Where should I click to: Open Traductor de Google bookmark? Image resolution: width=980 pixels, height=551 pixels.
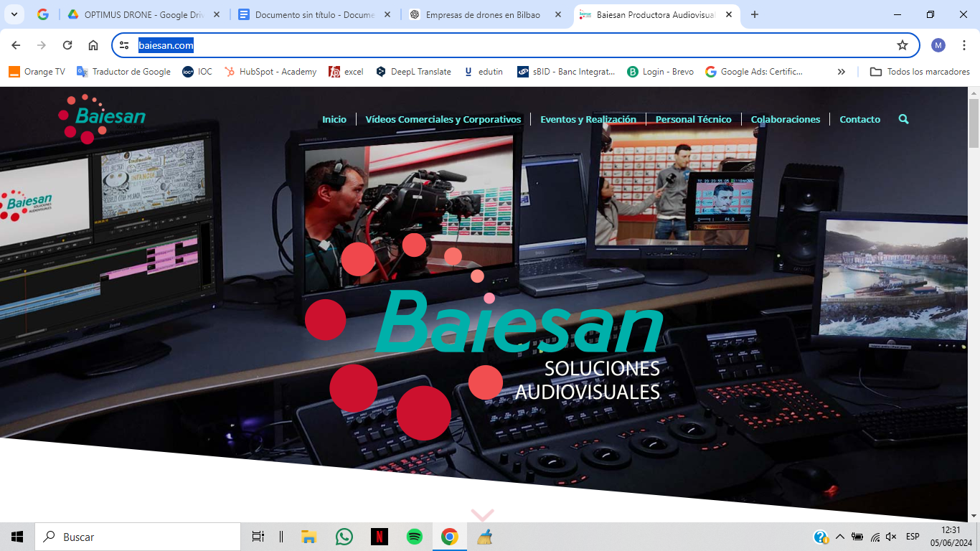124,72
